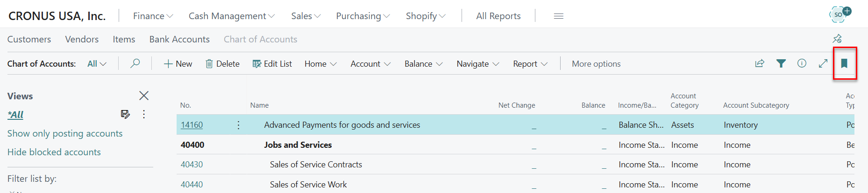This screenshot has height=193, width=868.
Task: Expand the Cash Management dropdown
Action: 231,16
